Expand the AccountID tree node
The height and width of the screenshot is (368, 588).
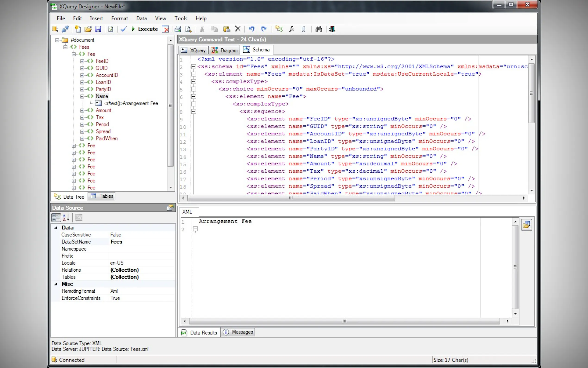(x=82, y=75)
